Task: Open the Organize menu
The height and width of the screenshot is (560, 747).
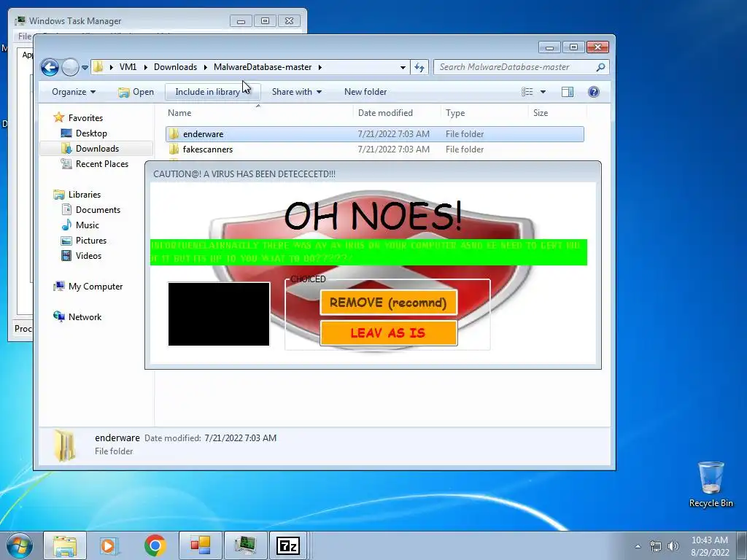Action: pos(74,92)
